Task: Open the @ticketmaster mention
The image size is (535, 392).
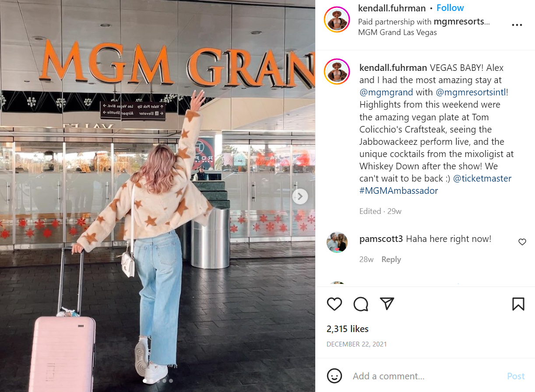Action: click(x=482, y=178)
